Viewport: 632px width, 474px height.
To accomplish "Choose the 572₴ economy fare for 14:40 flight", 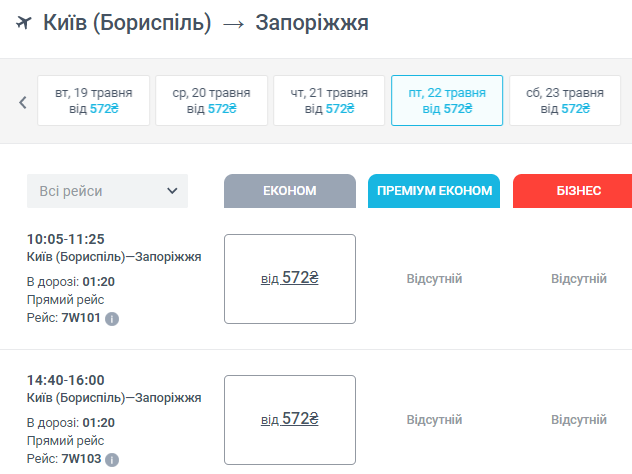I will (290, 420).
